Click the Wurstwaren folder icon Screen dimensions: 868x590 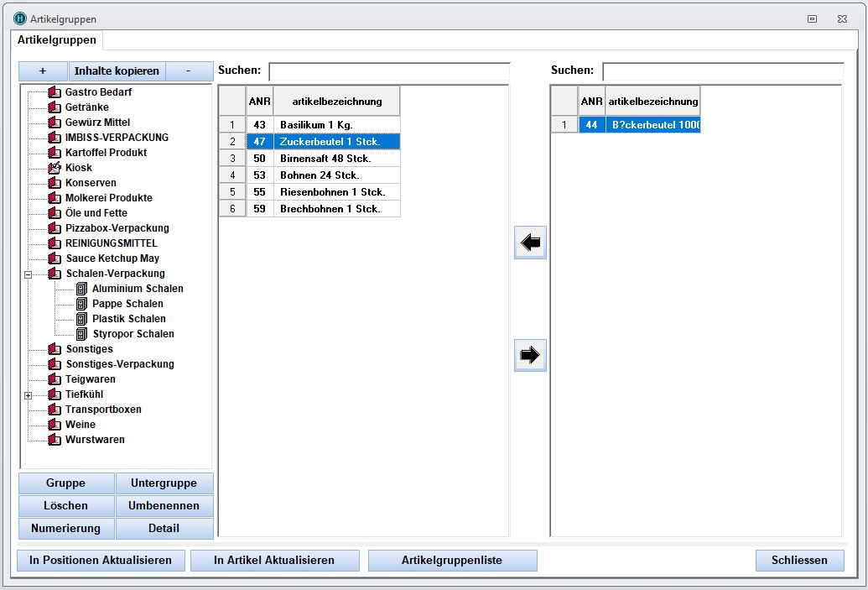(55, 440)
